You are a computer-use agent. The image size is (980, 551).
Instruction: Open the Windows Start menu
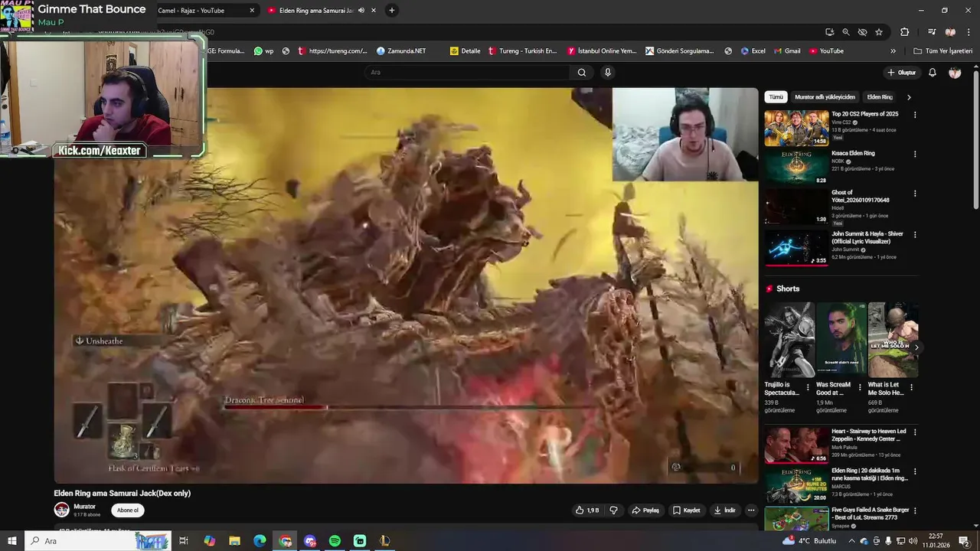click(12, 541)
